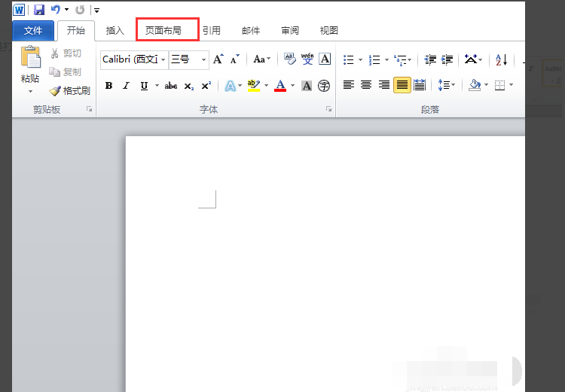Image resolution: width=565 pixels, height=392 pixels.
Task: Toggle Bold formatting
Action: [108, 86]
